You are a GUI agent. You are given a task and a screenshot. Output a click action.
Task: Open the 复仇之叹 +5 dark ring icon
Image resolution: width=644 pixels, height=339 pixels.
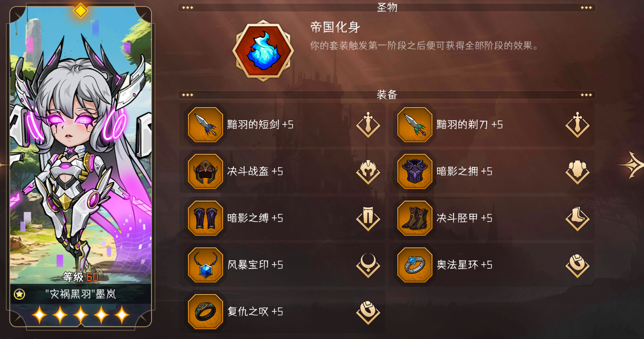pos(205,312)
